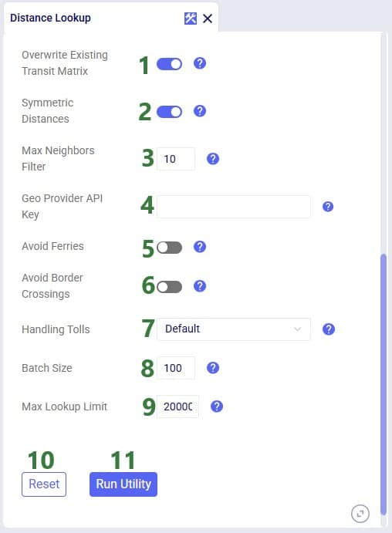Enable the Avoid Ferries toggle
The height and width of the screenshot is (533, 392).
pos(169,248)
